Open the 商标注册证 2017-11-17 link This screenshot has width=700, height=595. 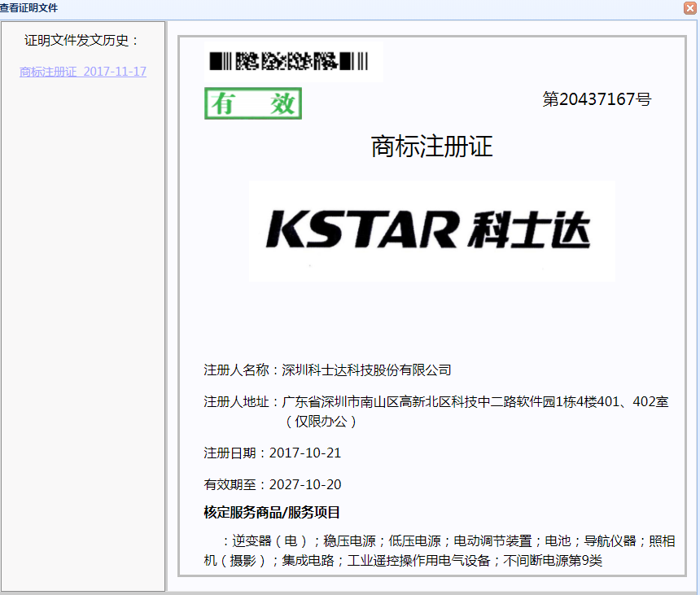tap(83, 72)
